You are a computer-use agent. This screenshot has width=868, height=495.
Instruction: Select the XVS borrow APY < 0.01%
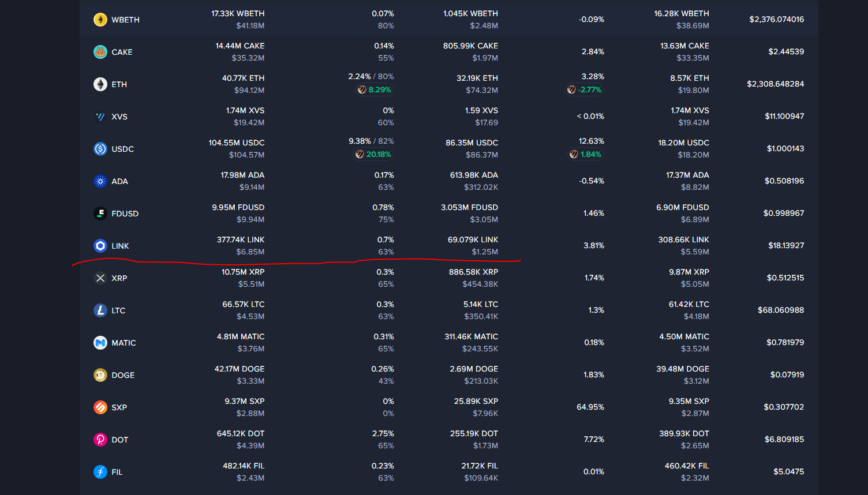click(590, 116)
